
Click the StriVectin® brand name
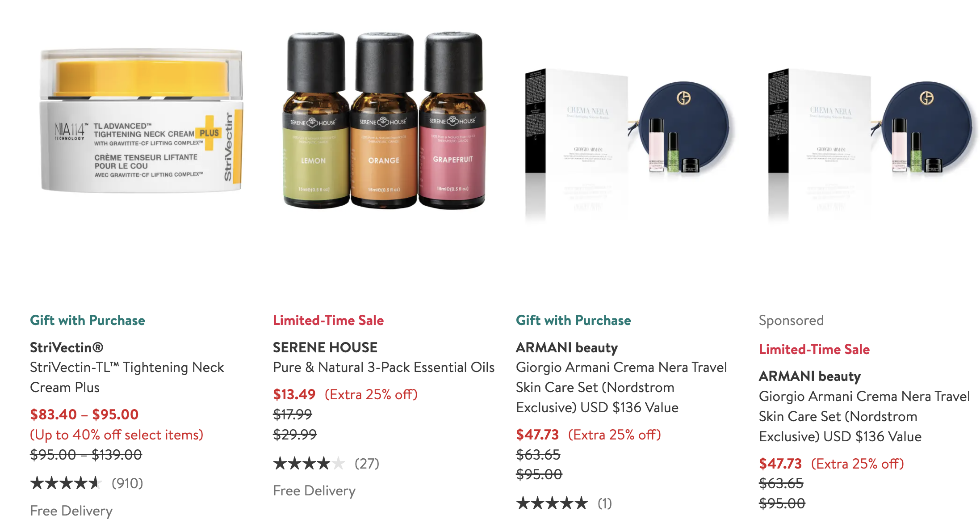click(67, 347)
